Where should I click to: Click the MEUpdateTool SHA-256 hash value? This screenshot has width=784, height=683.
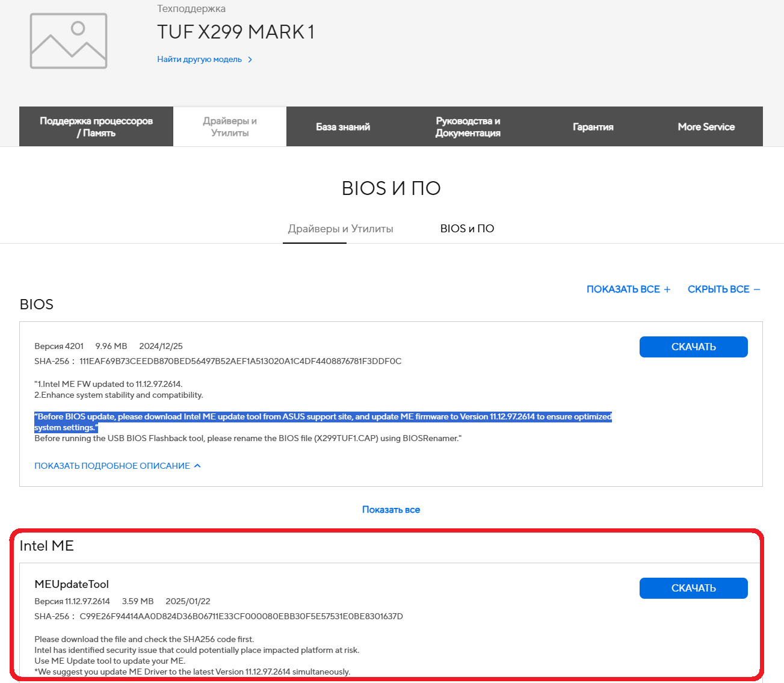click(241, 616)
